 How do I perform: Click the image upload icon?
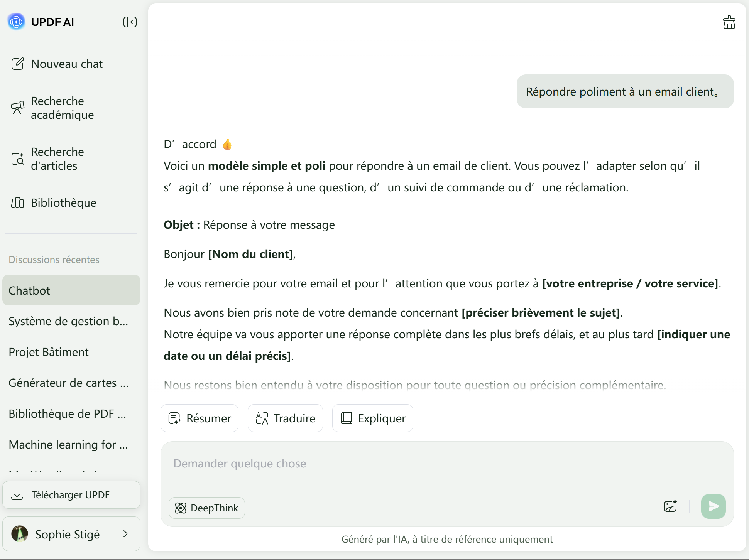[671, 506]
